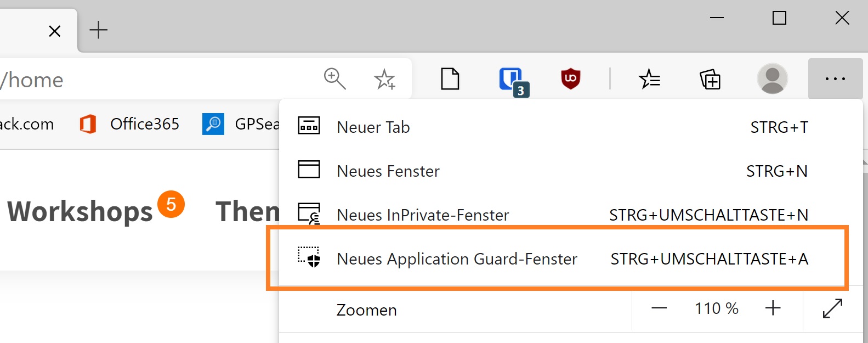Image resolution: width=868 pixels, height=343 pixels.
Task: Add this page to favorites star
Action: [x=384, y=79]
